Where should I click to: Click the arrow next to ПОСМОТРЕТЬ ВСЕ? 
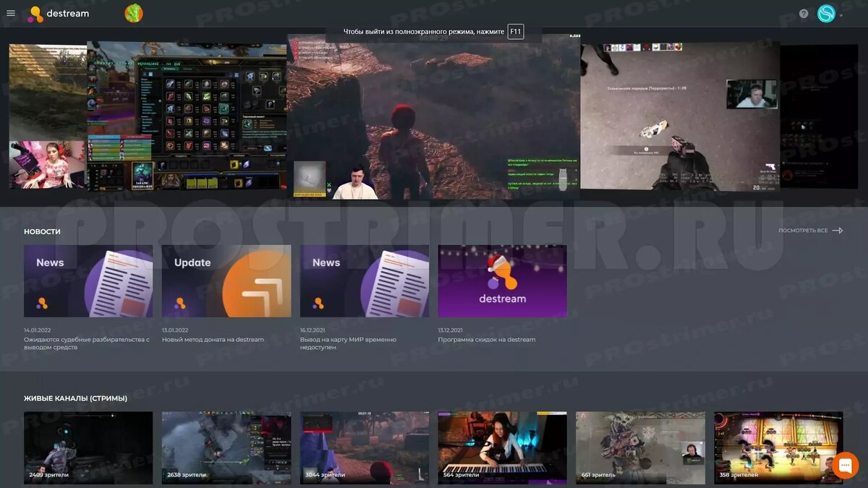click(838, 231)
